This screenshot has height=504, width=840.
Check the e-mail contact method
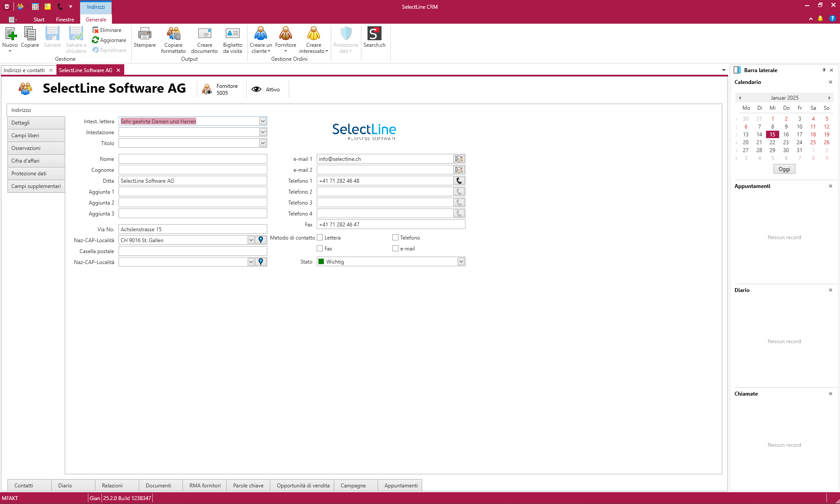coord(395,248)
